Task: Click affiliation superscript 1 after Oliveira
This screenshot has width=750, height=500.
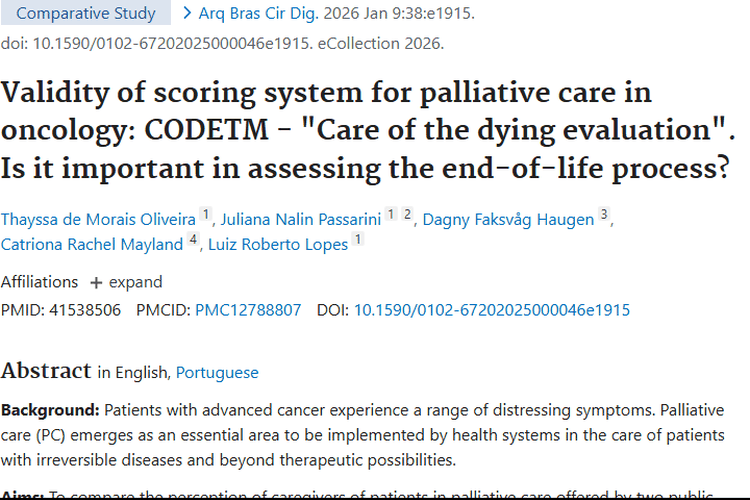Action: [x=205, y=214]
